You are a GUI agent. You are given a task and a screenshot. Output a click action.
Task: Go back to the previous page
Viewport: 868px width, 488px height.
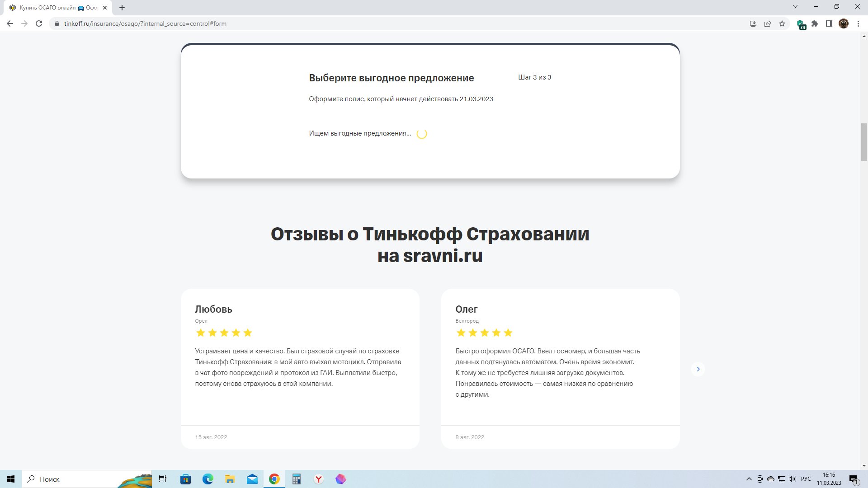pos(10,23)
